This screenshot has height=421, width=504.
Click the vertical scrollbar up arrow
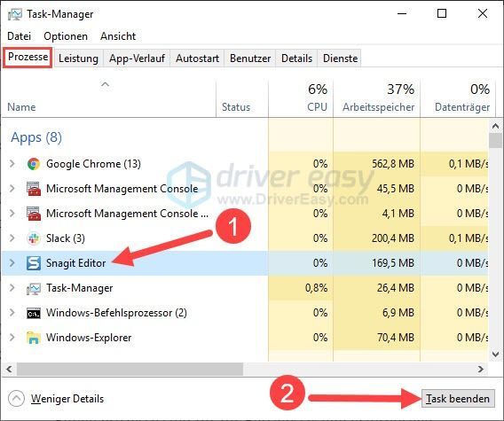pyautogui.click(x=495, y=126)
